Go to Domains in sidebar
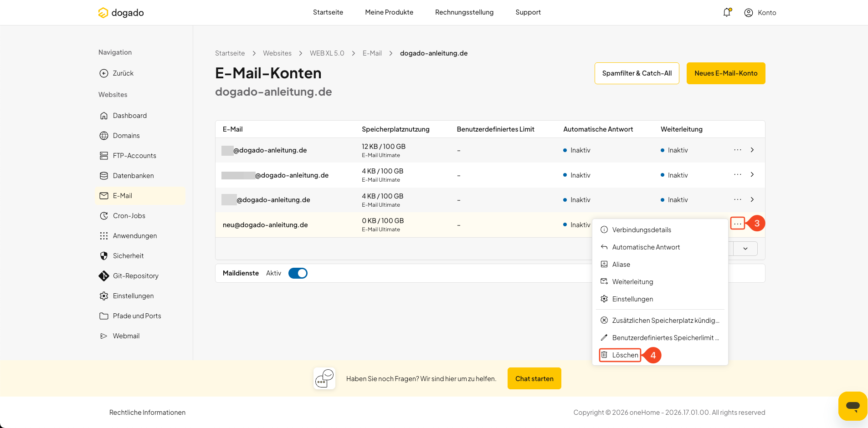 pyautogui.click(x=140, y=136)
